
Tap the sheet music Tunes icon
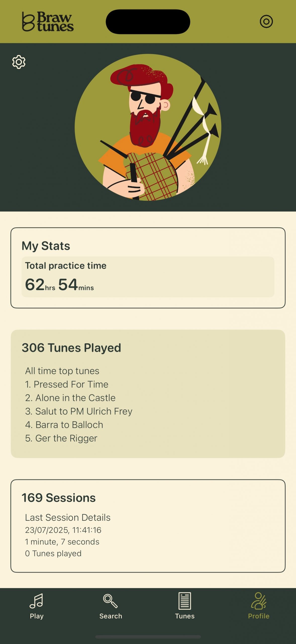click(x=185, y=601)
